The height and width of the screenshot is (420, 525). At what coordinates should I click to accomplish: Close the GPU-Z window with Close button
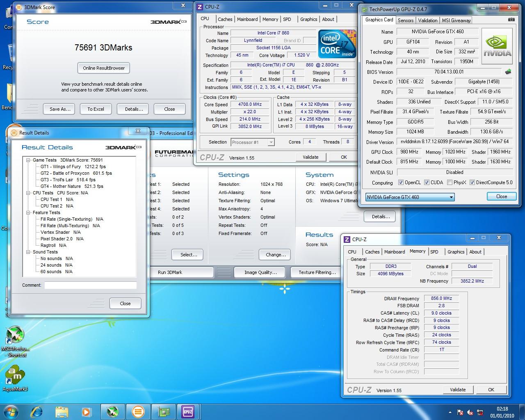[x=502, y=196]
